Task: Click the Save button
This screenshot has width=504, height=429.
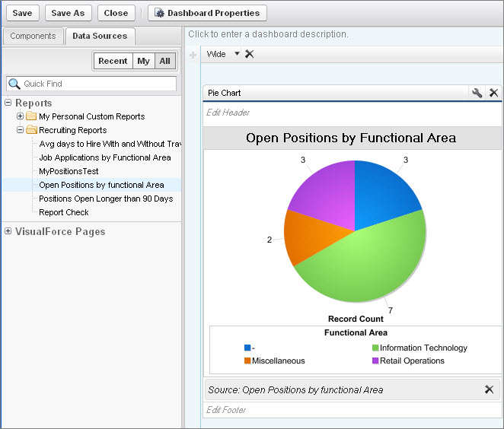Action: (23, 13)
